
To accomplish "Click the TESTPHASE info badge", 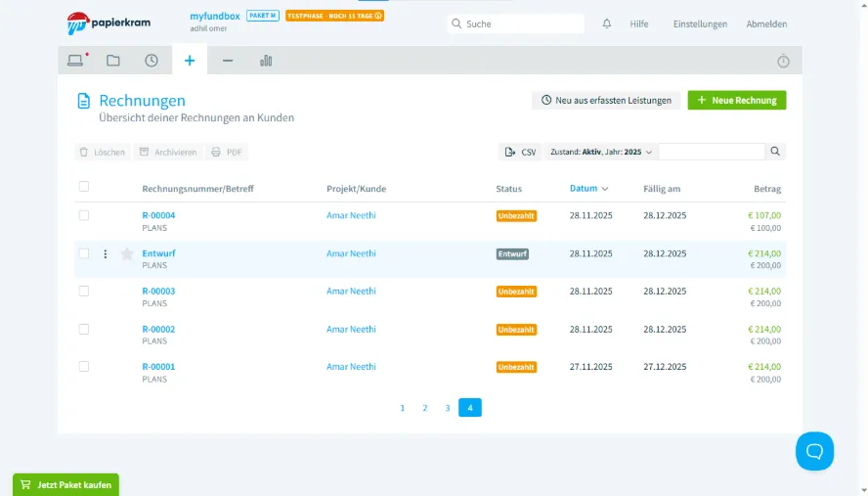I will [334, 16].
